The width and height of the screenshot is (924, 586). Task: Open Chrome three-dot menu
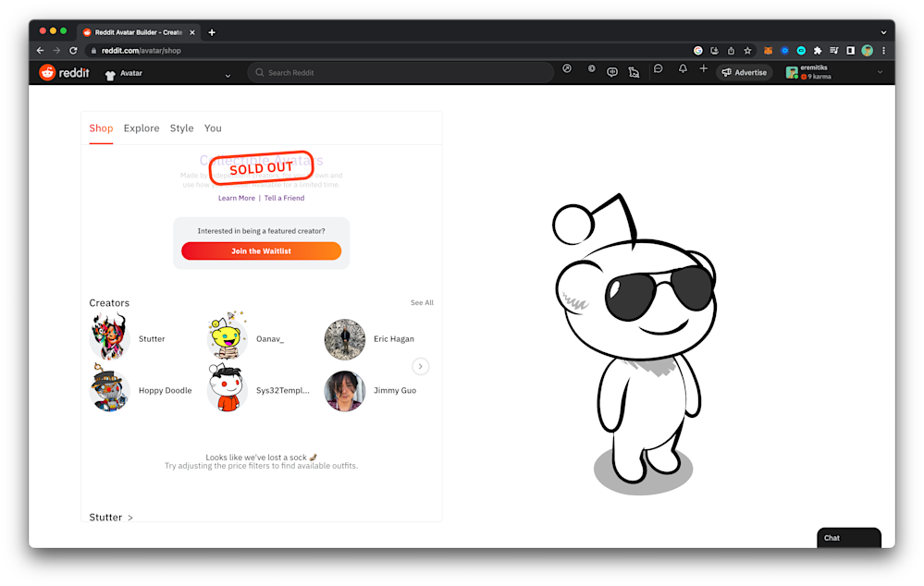[883, 51]
